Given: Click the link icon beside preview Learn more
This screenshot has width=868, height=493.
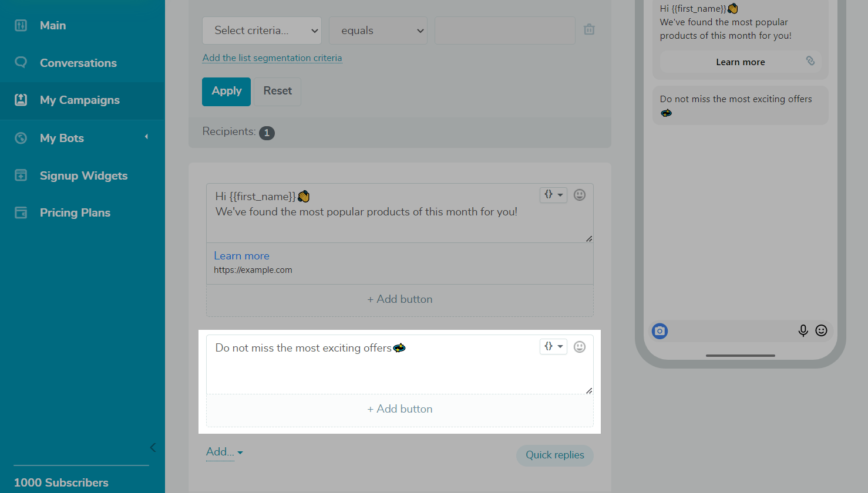Looking at the screenshot, I should 810,61.
